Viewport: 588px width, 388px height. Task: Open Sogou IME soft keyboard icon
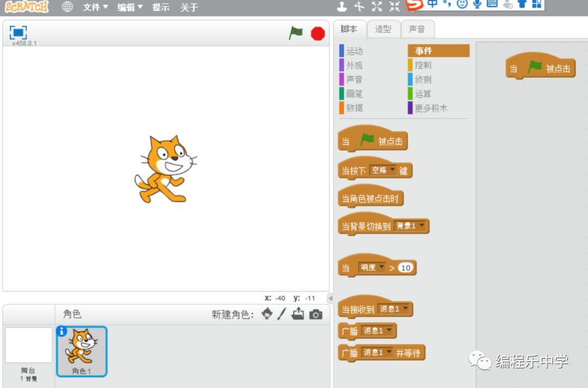coord(492,4)
